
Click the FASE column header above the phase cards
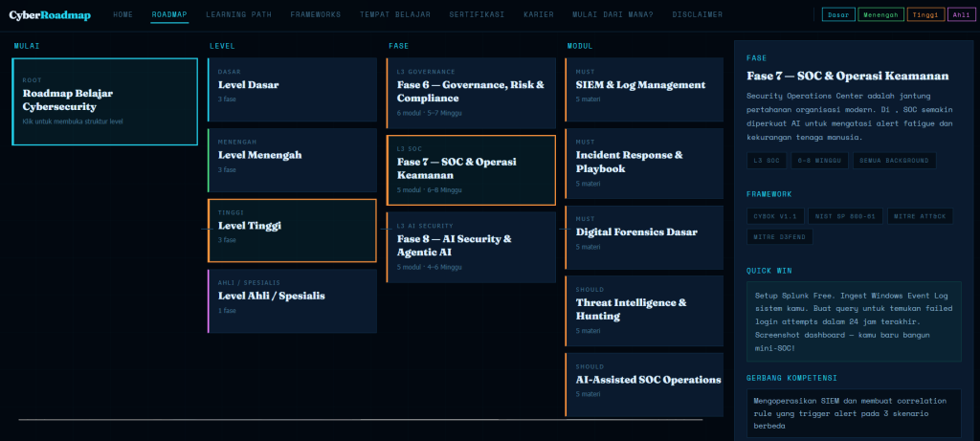pyautogui.click(x=399, y=46)
